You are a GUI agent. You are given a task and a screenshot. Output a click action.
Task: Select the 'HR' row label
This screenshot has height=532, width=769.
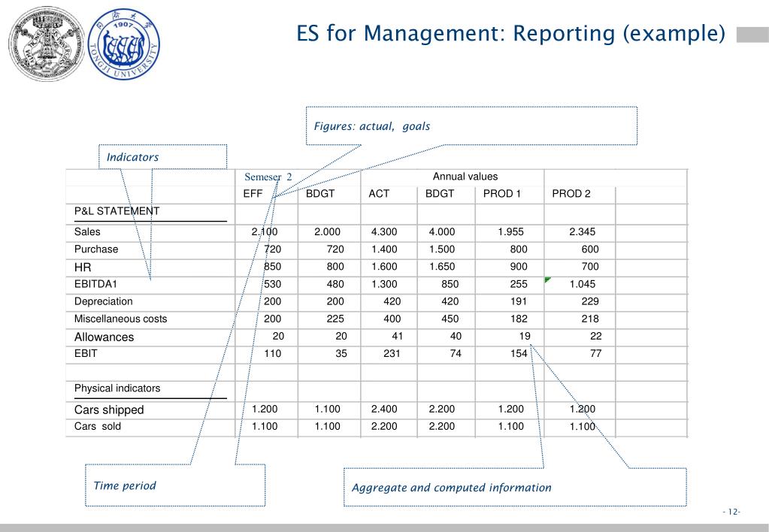(x=83, y=268)
